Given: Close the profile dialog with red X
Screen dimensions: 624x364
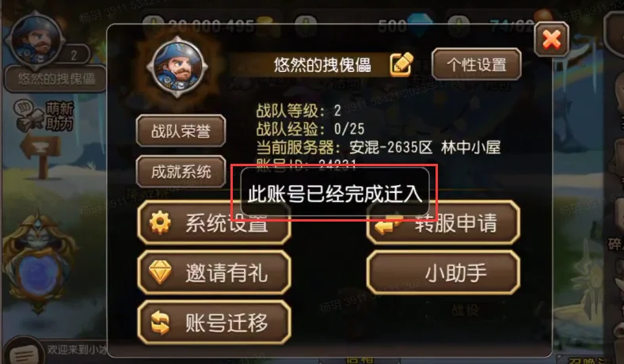Looking at the screenshot, I should [552, 40].
